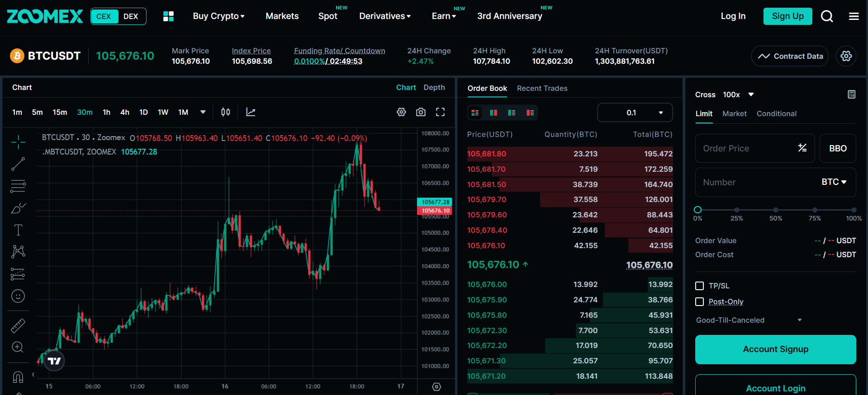
Task: Open the 0.1 price grouping dropdown
Action: [x=635, y=113]
